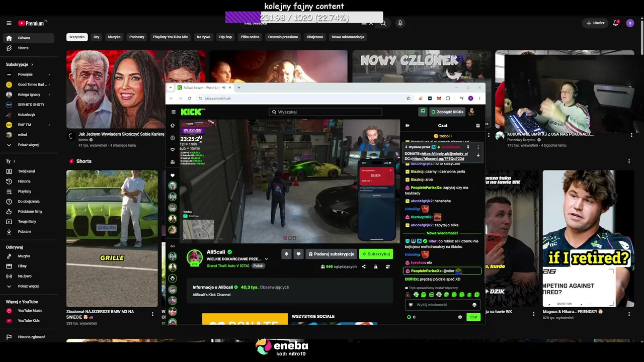This screenshot has width=644, height=362.
Task: Click the YouTube Premium logo
Action: 32,23
